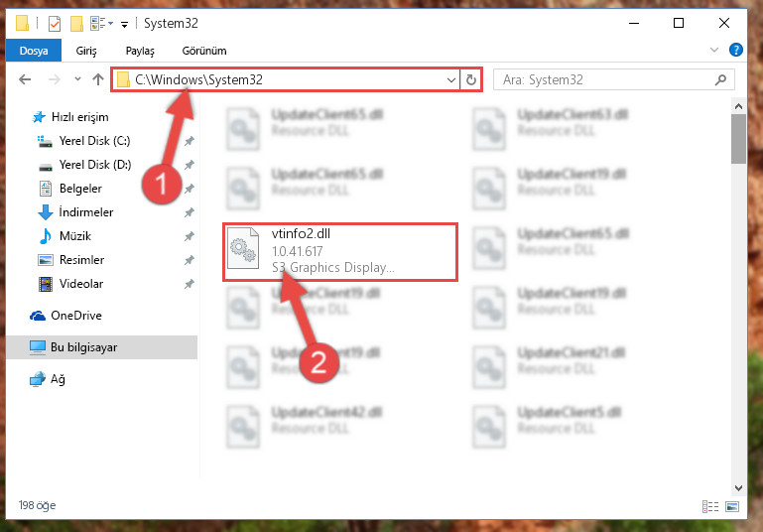Click the Back navigation arrow
763x532 pixels.
[x=25, y=79]
